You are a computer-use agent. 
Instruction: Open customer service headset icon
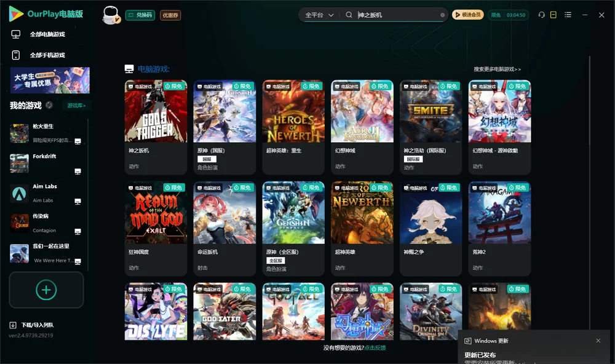[x=541, y=15]
